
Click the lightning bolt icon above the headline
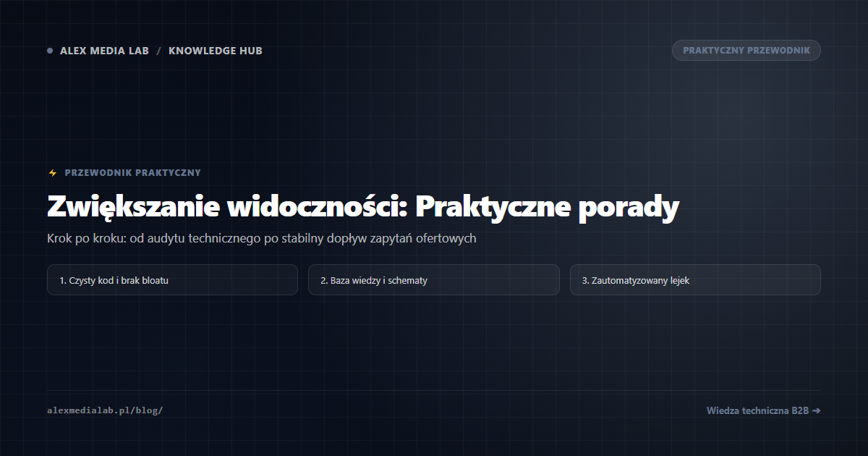point(52,173)
